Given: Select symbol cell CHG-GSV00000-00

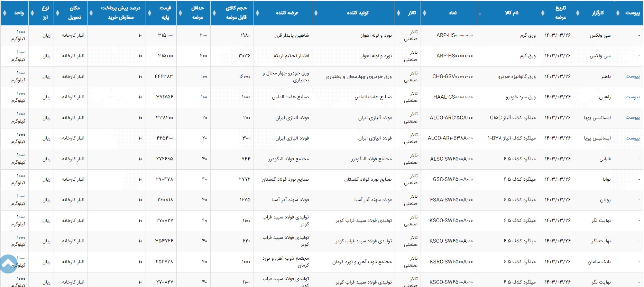Looking at the screenshot, I should click(452, 77).
